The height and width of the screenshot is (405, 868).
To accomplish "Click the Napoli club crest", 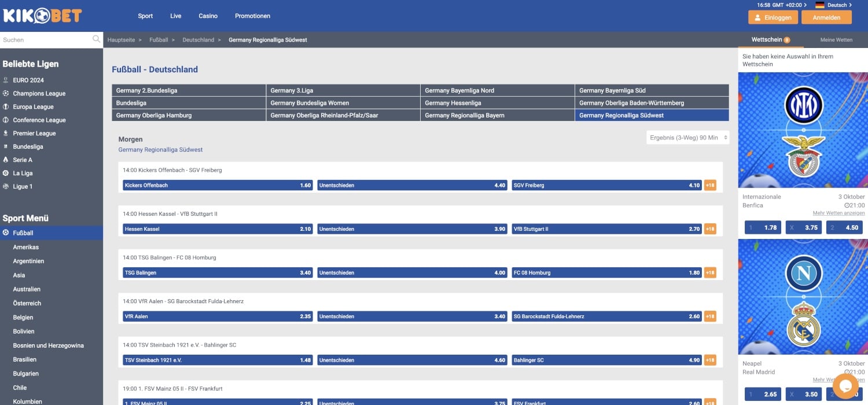I will 803,273.
